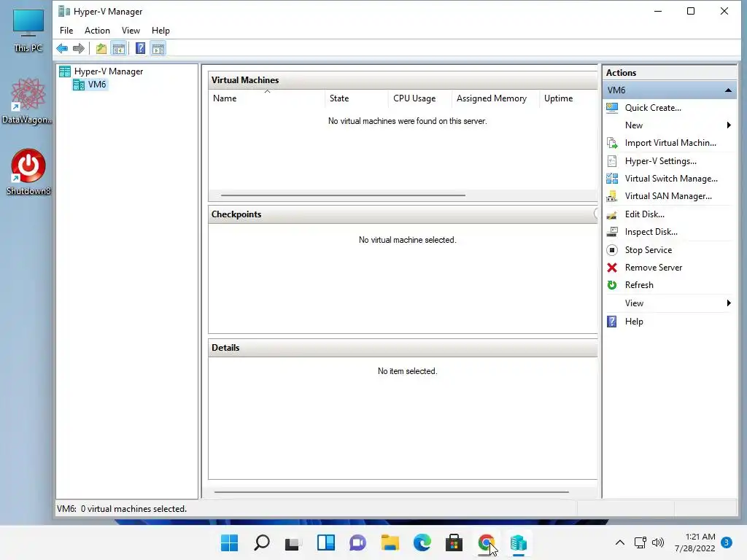Click the blue Help icon in the toolbar
This screenshot has height=560, width=747.
pyautogui.click(x=140, y=48)
